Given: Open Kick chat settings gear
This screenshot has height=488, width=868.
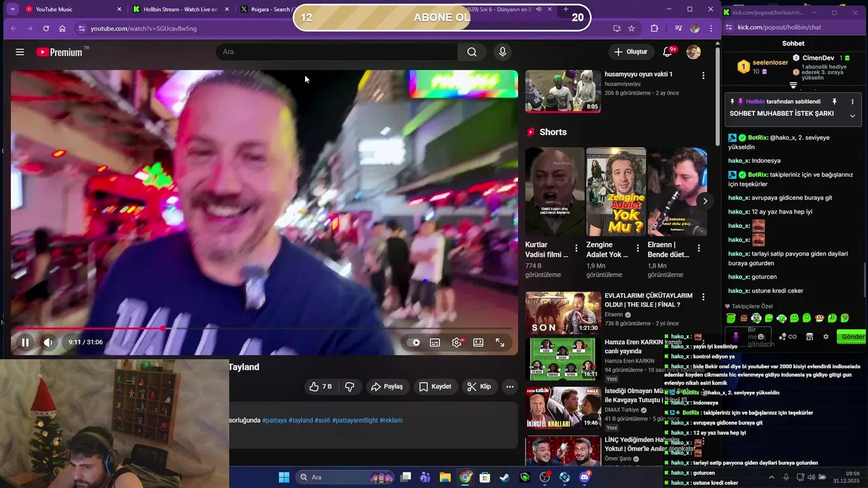Looking at the screenshot, I should pos(826,336).
